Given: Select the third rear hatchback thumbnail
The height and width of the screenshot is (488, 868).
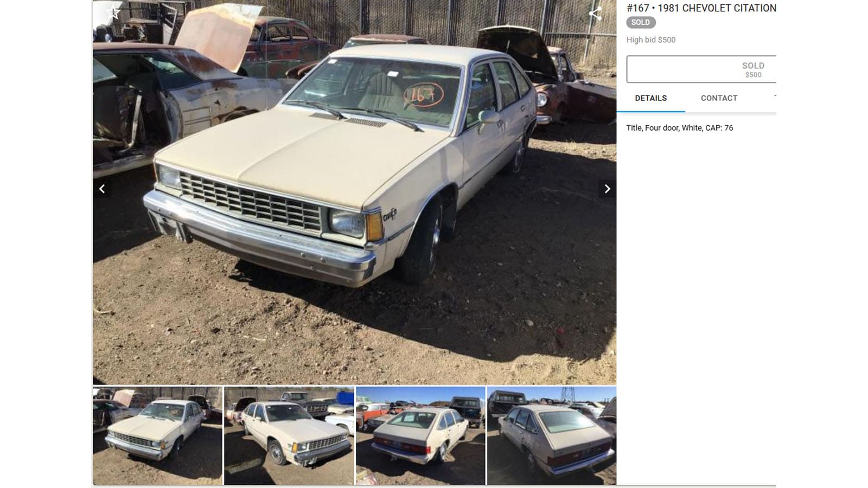Looking at the screenshot, I should (x=420, y=435).
